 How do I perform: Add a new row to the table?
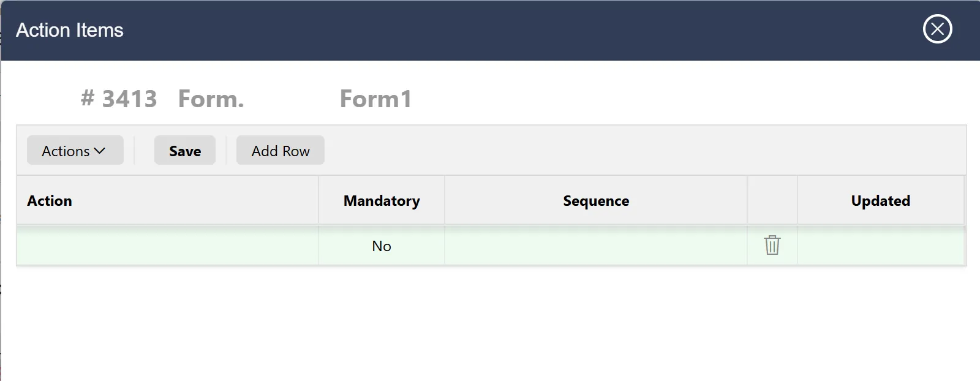pyautogui.click(x=280, y=151)
